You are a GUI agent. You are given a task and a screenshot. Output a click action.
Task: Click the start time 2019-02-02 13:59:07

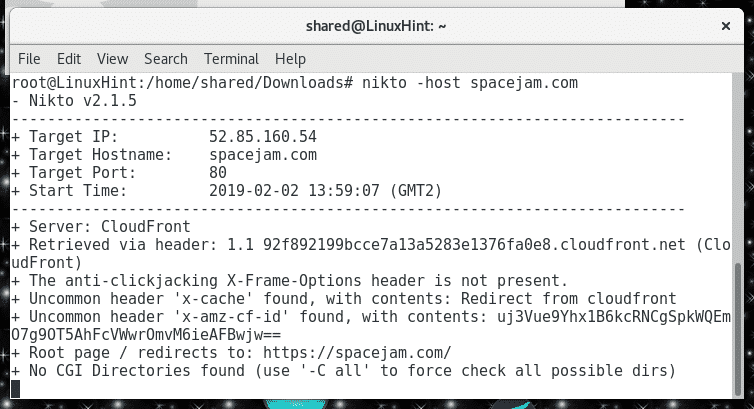point(294,191)
